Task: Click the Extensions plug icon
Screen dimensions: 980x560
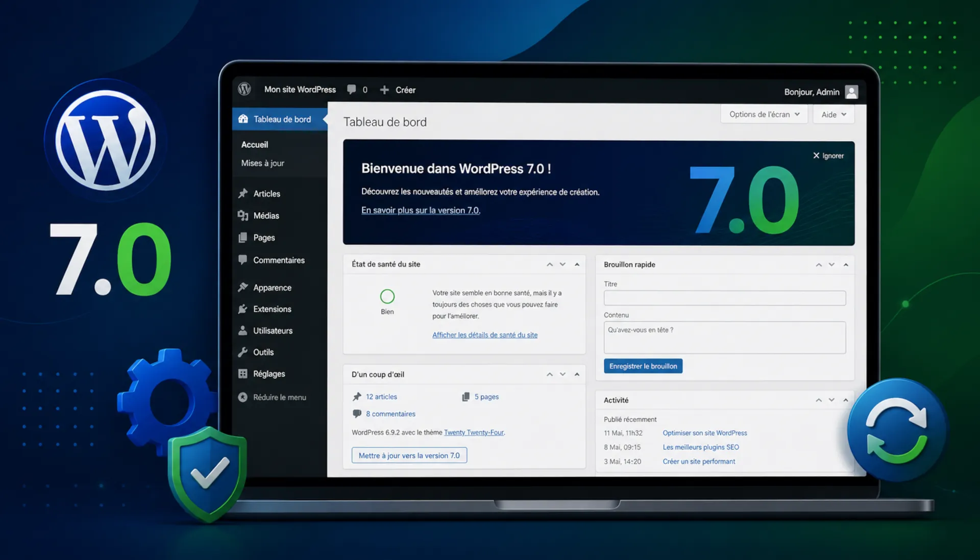Action: 243,309
